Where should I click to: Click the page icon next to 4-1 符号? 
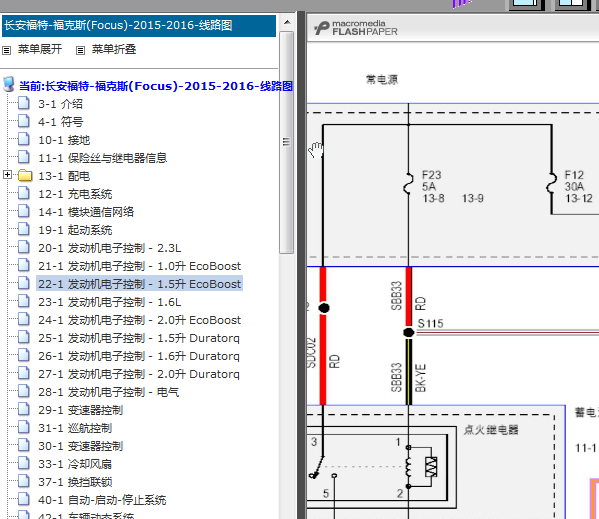click(24, 121)
